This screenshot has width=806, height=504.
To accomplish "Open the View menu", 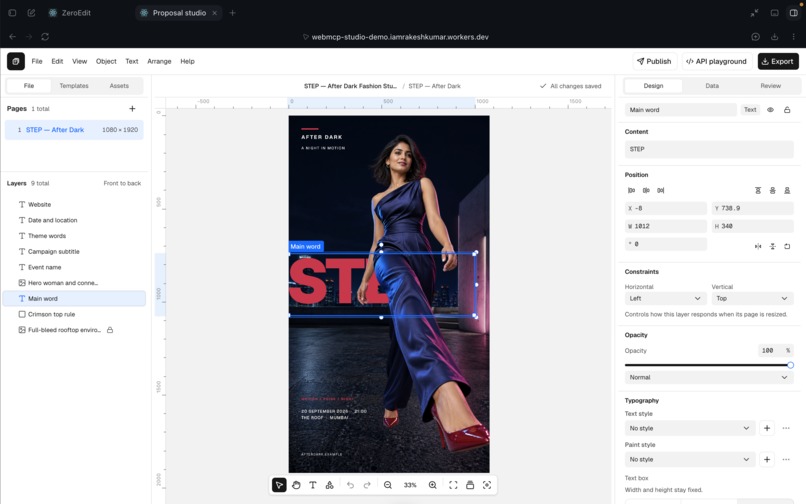I will coord(79,61).
